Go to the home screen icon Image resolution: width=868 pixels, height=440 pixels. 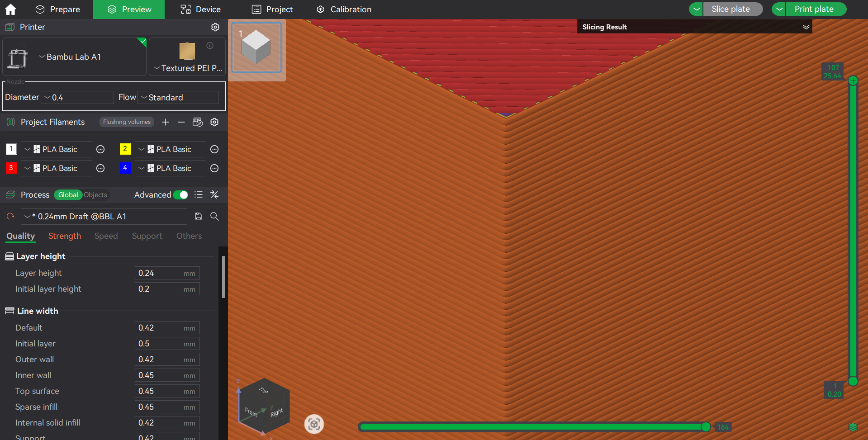(x=10, y=9)
